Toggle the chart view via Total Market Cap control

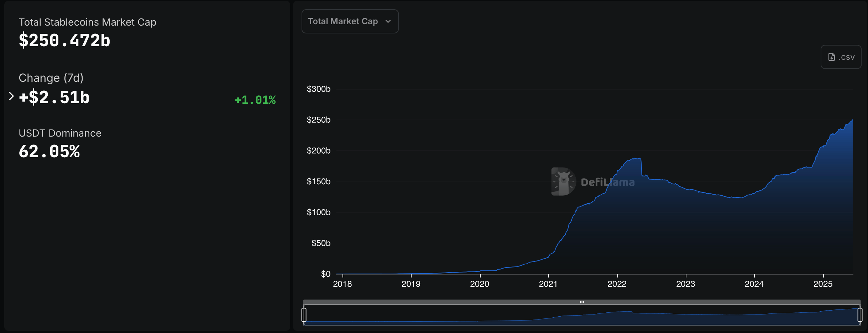pos(350,21)
